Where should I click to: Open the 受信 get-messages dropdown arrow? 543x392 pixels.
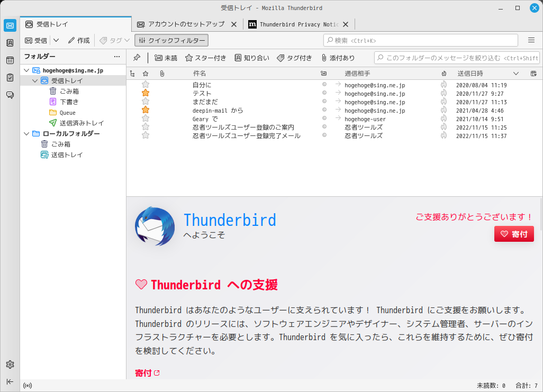click(56, 41)
